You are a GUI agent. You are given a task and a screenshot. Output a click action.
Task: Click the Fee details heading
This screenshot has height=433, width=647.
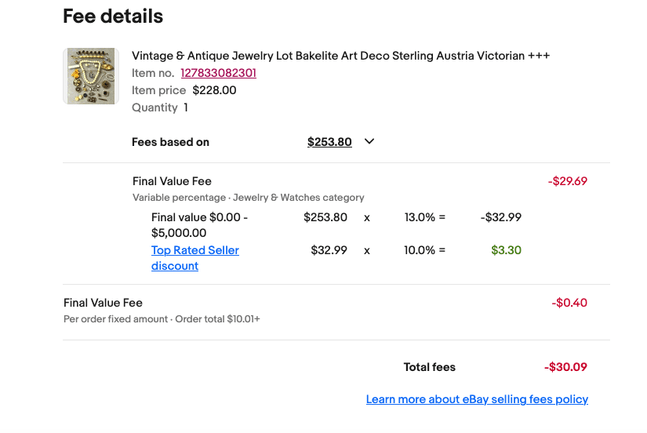[113, 16]
